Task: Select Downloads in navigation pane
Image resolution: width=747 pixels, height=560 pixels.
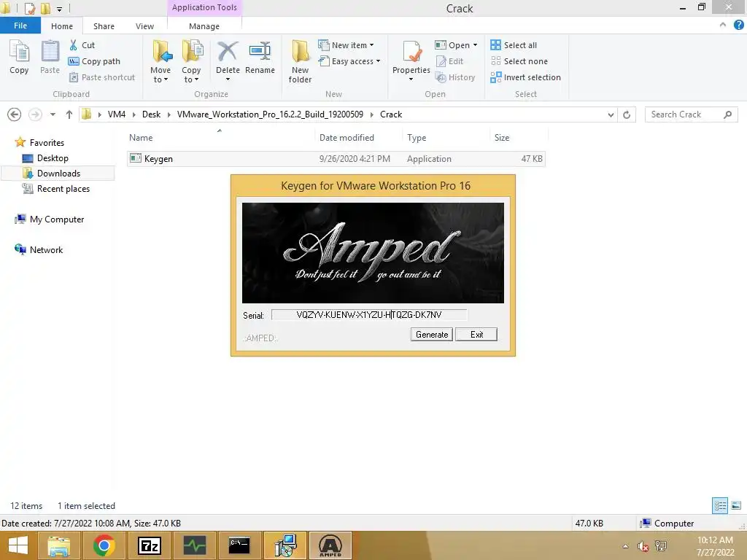Action: pyautogui.click(x=58, y=174)
